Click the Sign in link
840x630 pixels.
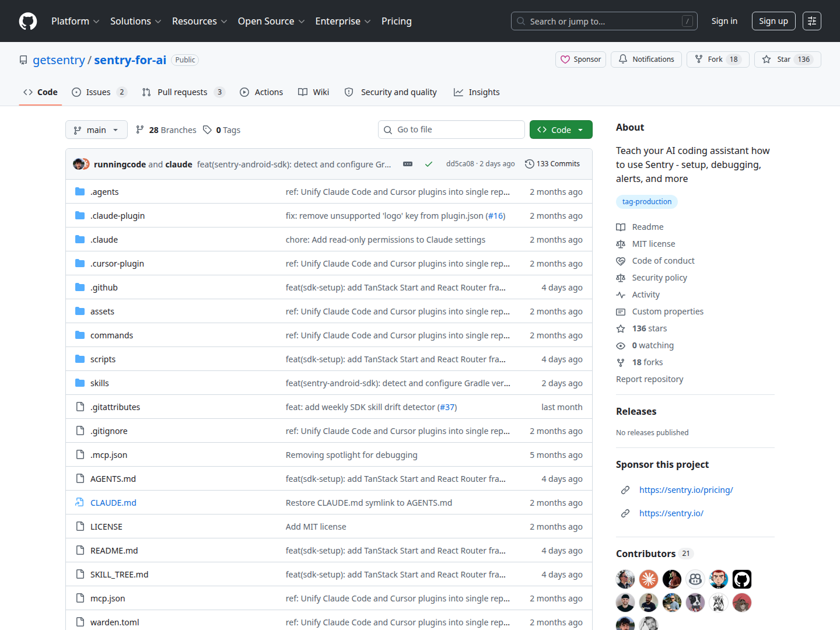point(724,21)
